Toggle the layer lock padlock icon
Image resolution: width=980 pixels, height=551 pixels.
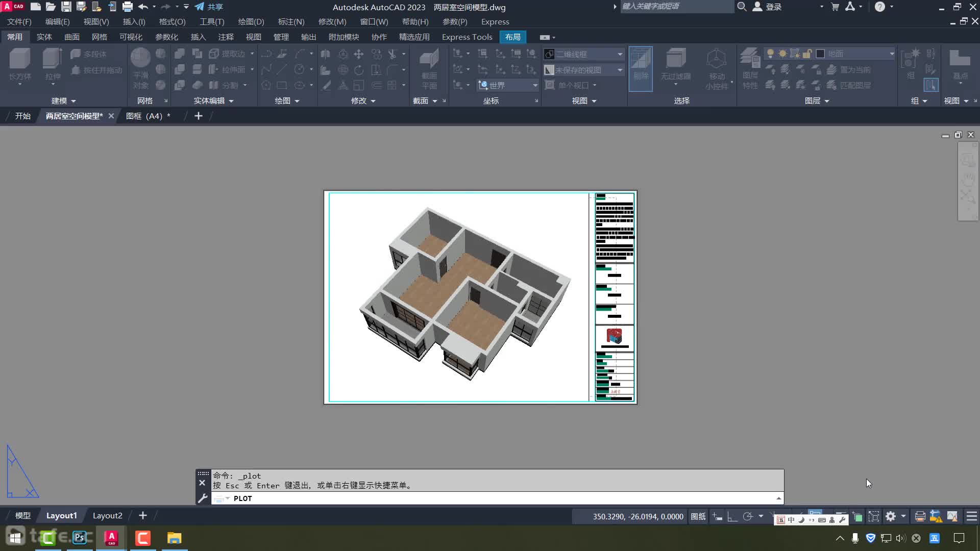tap(807, 54)
